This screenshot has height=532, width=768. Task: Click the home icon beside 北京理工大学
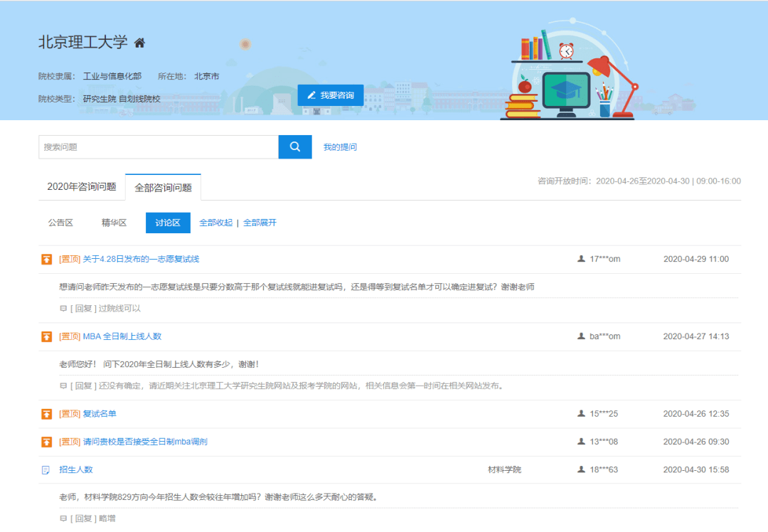pos(139,43)
